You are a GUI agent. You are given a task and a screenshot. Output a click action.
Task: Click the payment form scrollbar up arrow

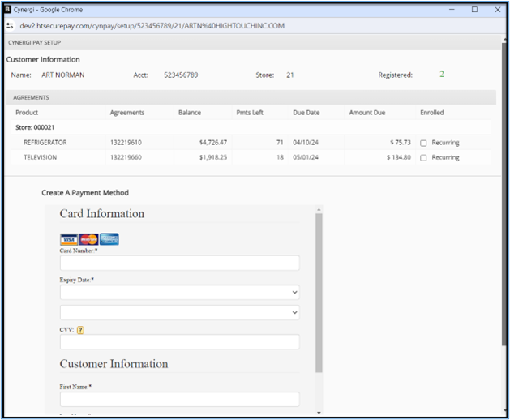pos(319,210)
